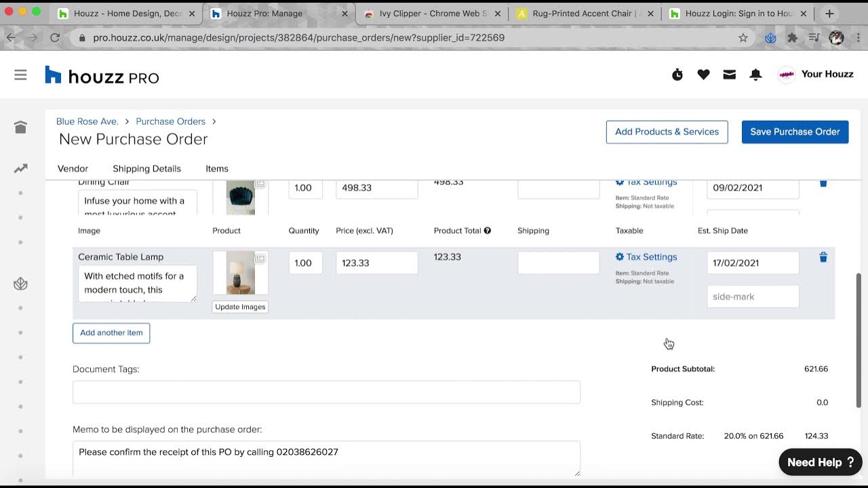This screenshot has width=868, height=488.
Task: Close the Houzz Pro: Manage tab
Action: coord(344,14)
